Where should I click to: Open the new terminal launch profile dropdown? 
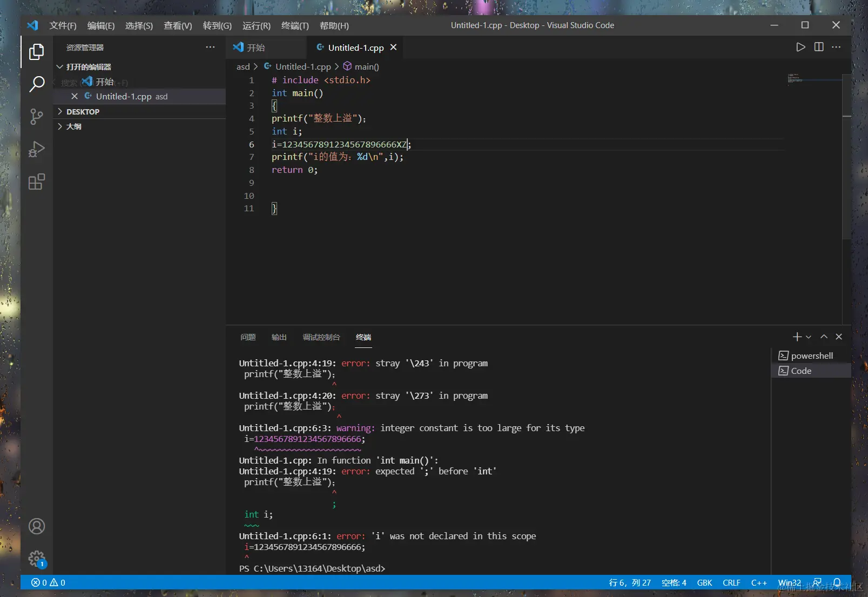[x=809, y=337]
